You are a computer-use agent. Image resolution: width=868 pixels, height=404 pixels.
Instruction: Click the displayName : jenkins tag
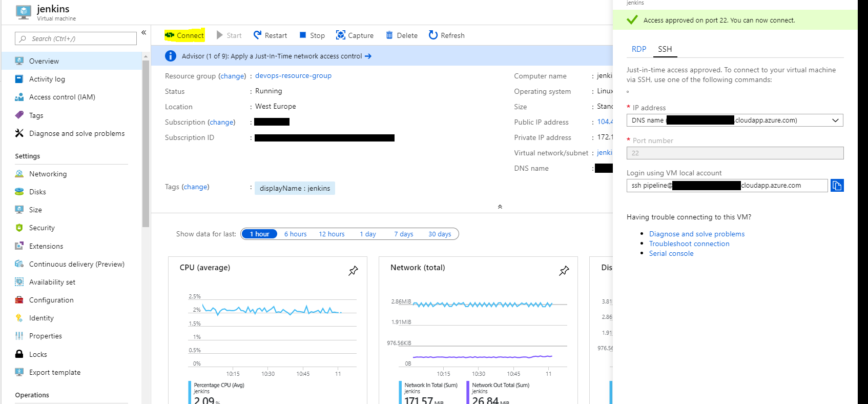tap(295, 188)
